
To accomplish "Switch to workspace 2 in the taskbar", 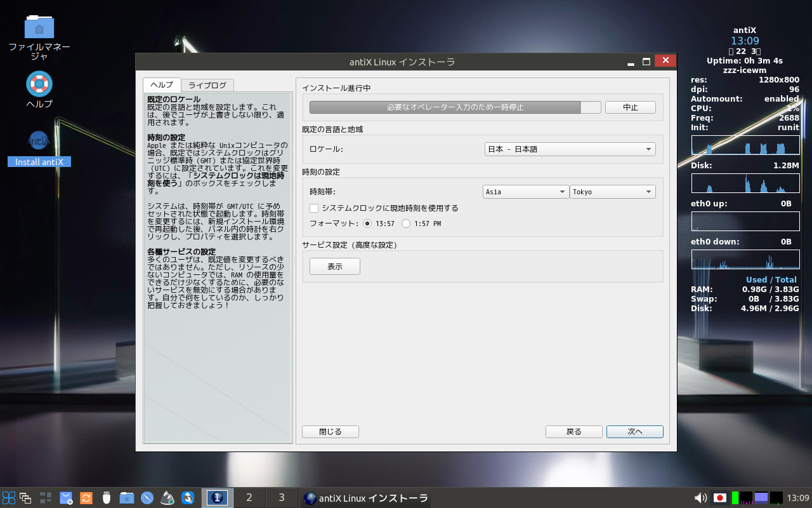I will click(249, 498).
